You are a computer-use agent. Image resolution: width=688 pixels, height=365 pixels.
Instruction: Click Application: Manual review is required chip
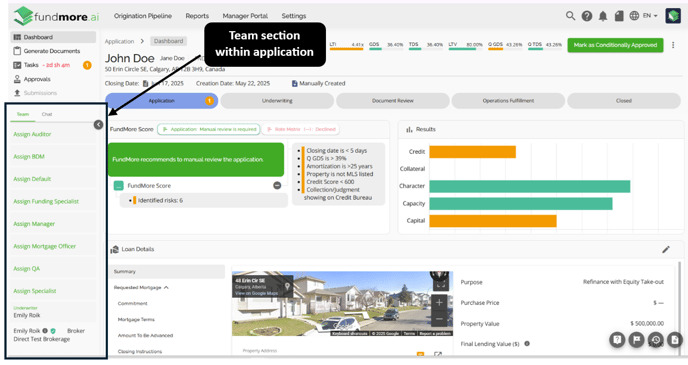point(209,129)
